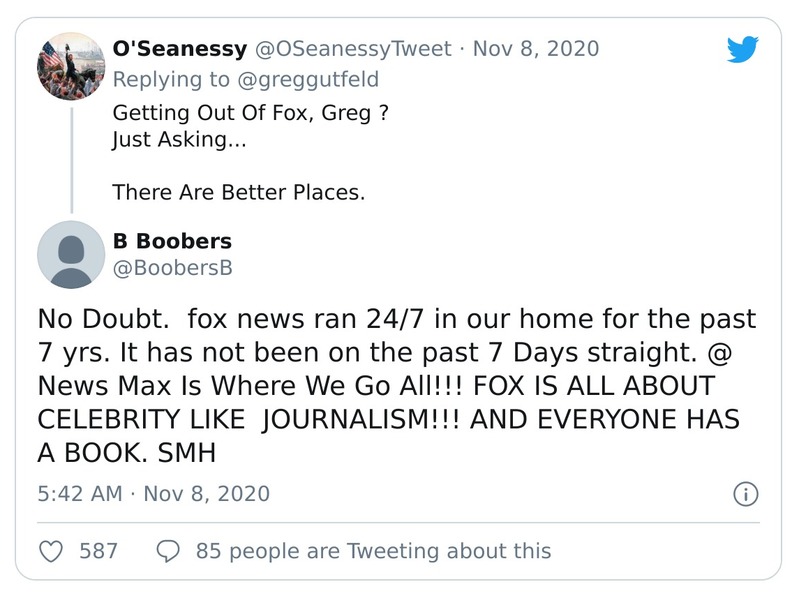The width and height of the screenshot is (799, 598).
Task: Open the tweet info circle icon
Action: pos(746,494)
